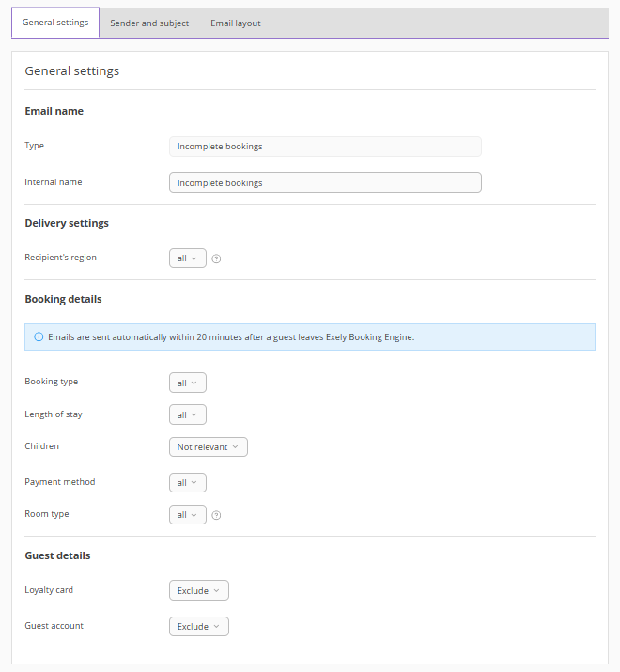
Task: Open the Guest account Exclude dropdown
Action: [x=198, y=626]
